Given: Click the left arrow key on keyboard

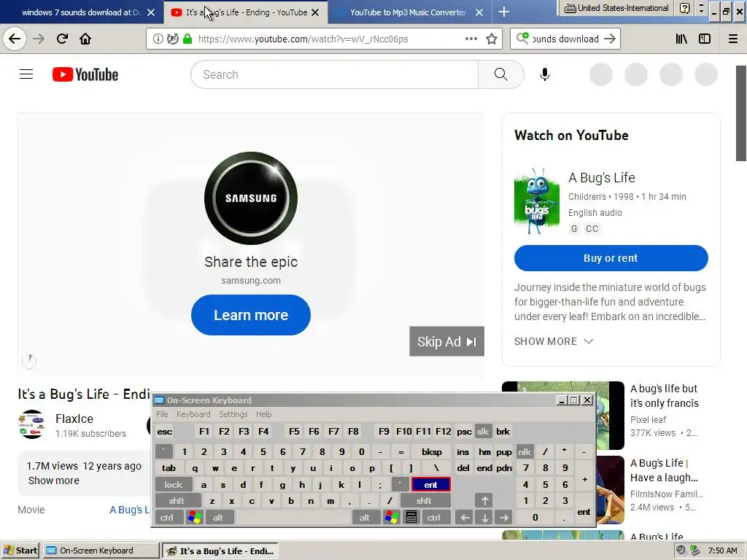Looking at the screenshot, I should coord(465,518).
